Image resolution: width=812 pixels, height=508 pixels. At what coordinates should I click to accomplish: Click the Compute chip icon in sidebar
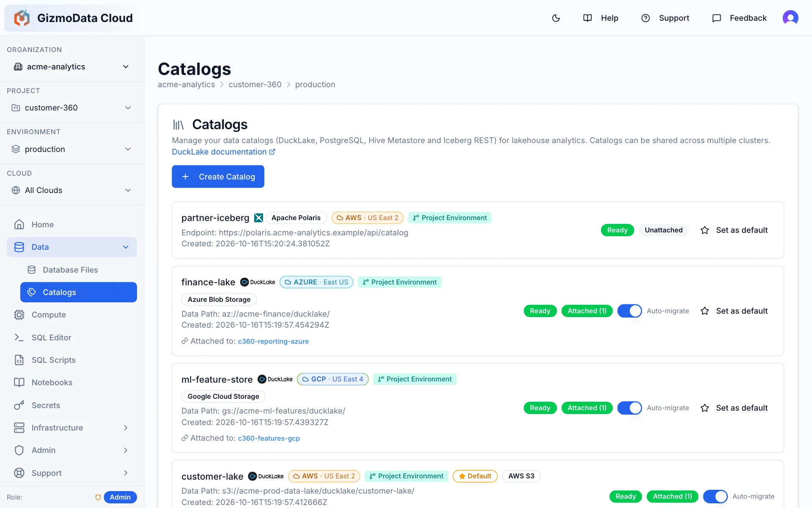[x=19, y=315]
